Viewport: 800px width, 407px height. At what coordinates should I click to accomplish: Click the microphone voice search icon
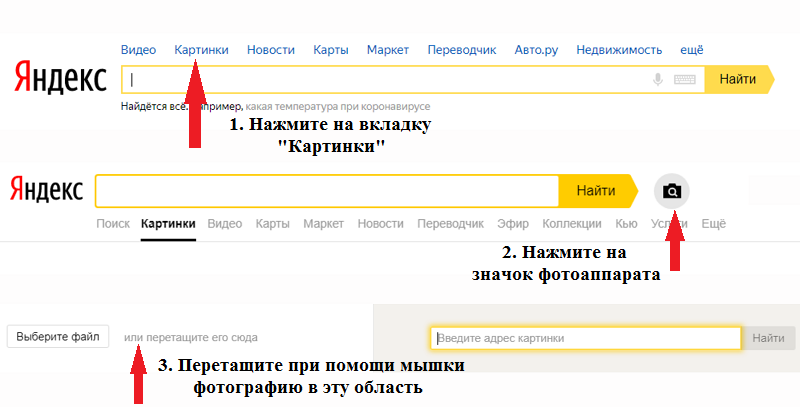[658, 80]
